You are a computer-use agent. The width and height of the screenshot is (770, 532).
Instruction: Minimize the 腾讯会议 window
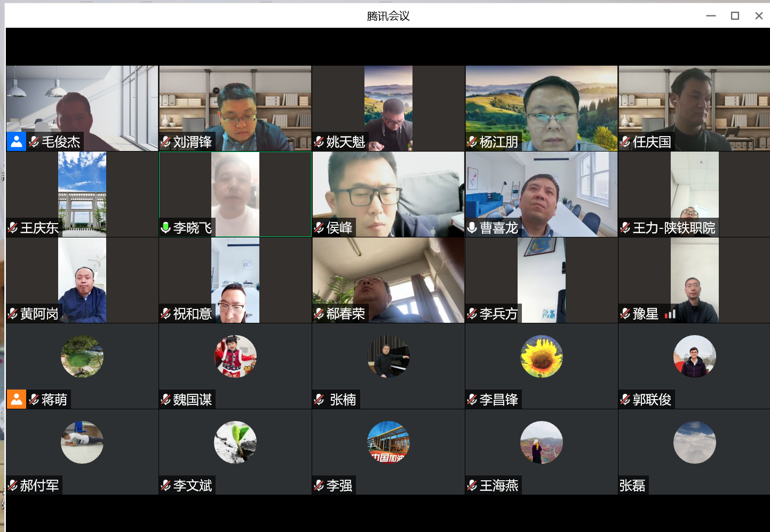(x=711, y=16)
